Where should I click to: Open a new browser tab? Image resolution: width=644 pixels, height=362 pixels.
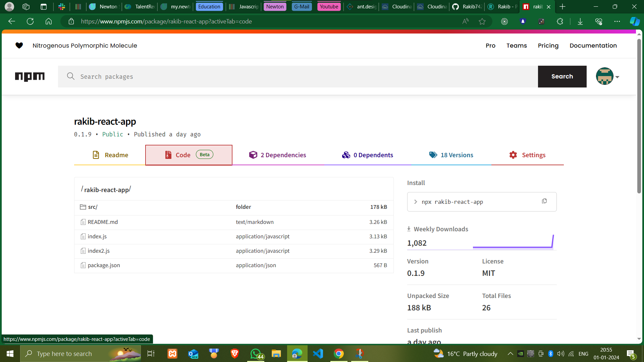562,7
